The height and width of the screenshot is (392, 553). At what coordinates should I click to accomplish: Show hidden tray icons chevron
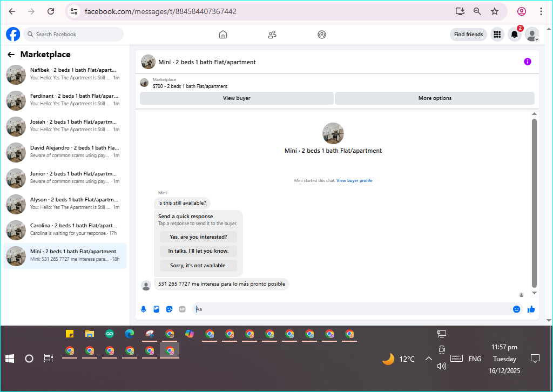(428, 359)
